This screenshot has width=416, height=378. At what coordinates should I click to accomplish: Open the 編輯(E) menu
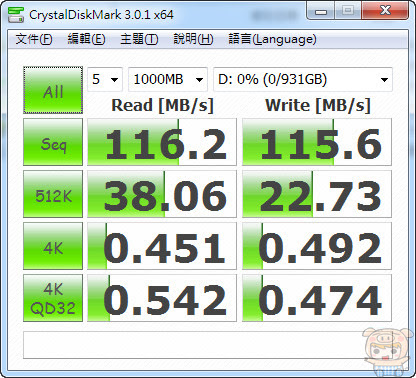[x=86, y=39]
